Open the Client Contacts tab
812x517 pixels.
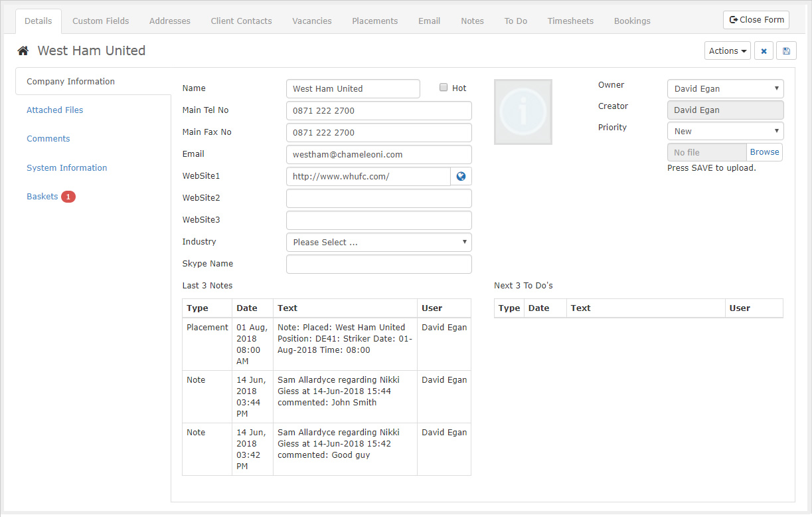(242, 21)
